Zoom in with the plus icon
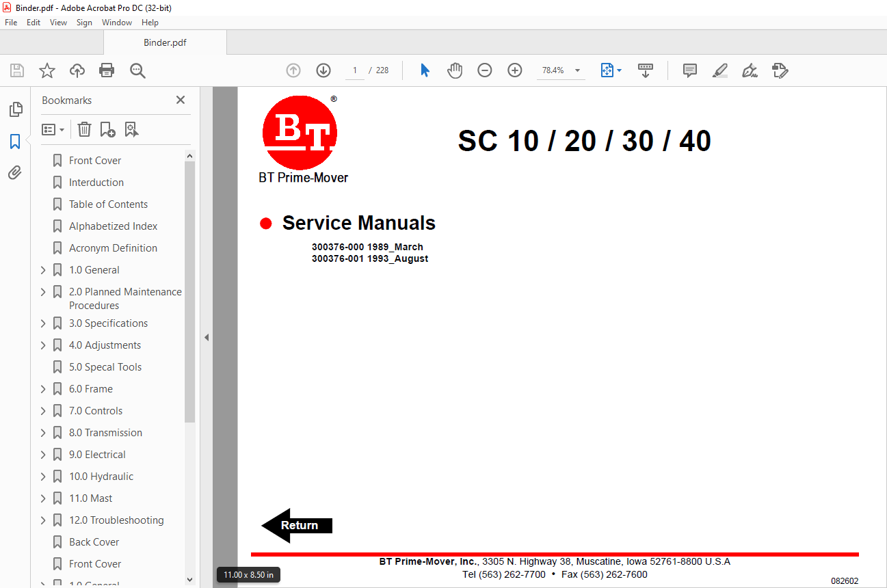The height and width of the screenshot is (588, 887). pyautogui.click(x=515, y=70)
